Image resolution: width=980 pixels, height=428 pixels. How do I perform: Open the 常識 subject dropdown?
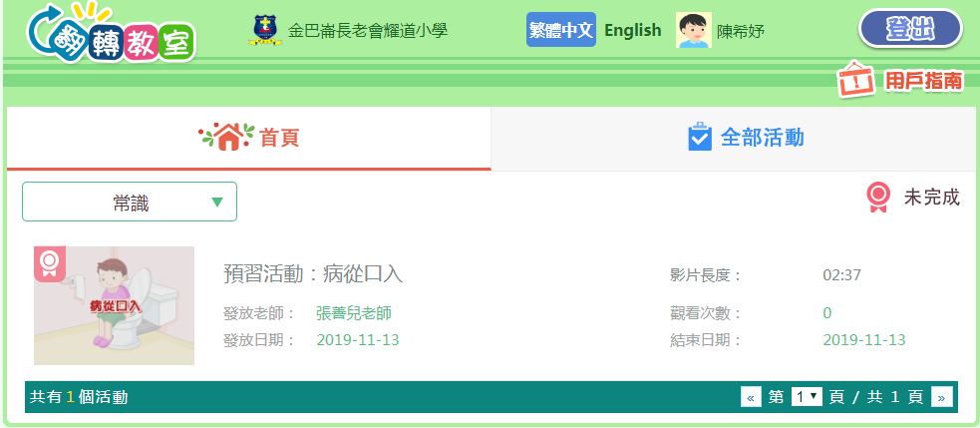coord(130,202)
